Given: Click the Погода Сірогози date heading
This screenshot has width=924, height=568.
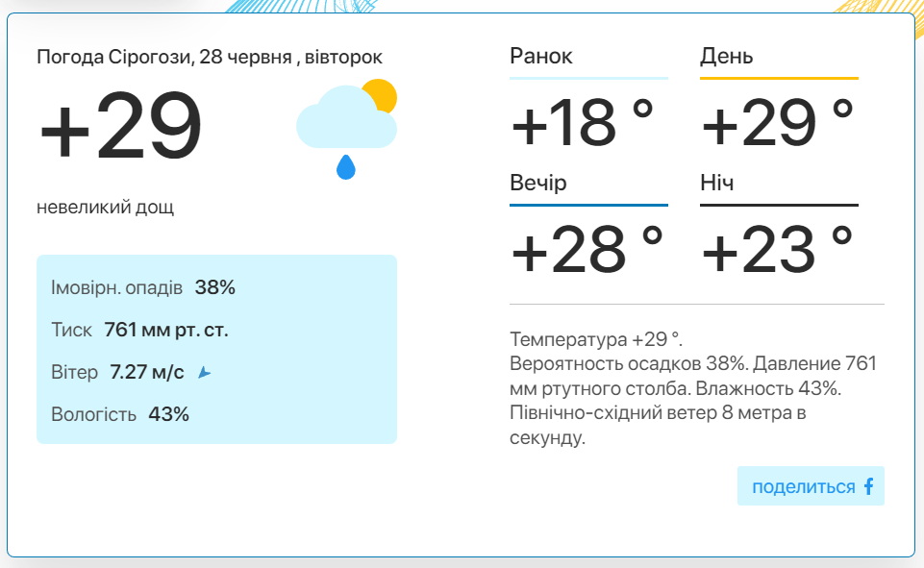Looking at the screenshot, I should [210, 57].
